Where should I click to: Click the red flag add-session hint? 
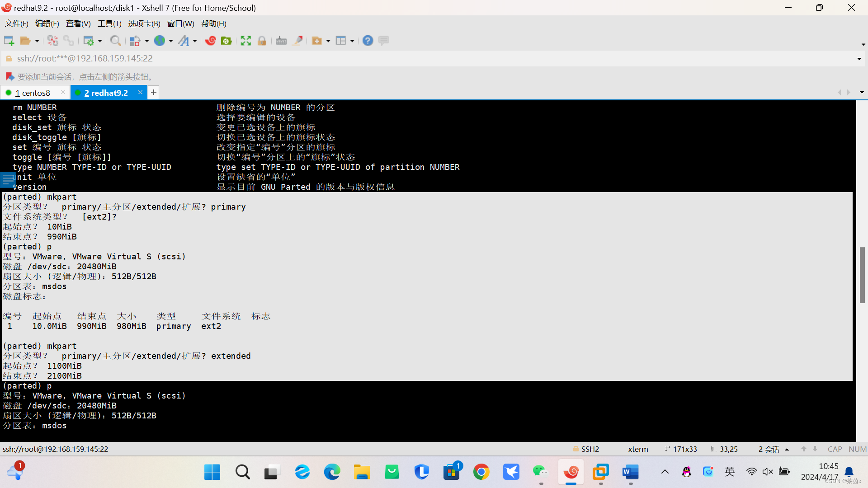point(9,76)
